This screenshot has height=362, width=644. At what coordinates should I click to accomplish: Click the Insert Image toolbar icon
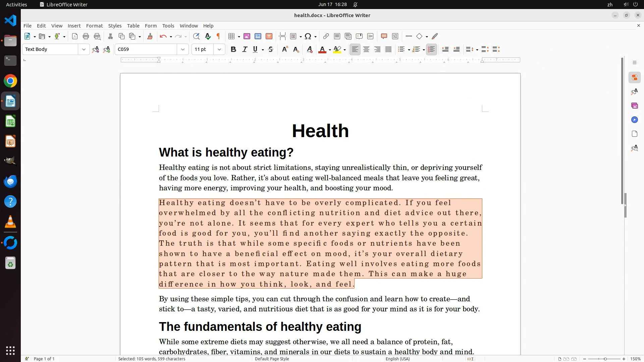[x=247, y=36]
